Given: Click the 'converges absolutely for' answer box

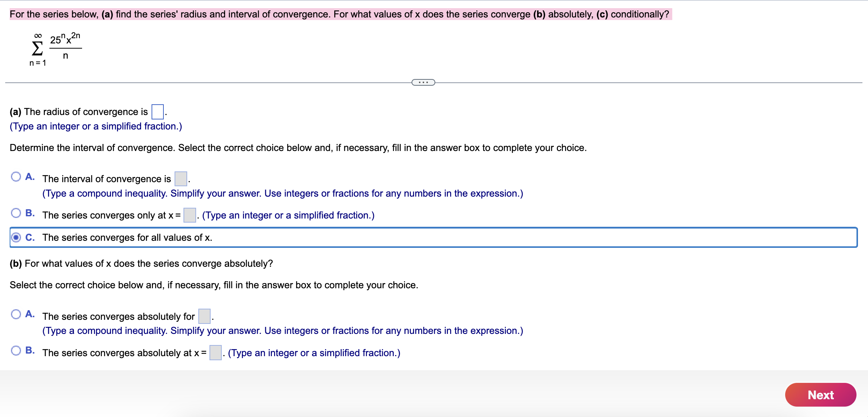Looking at the screenshot, I should [205, 316].
